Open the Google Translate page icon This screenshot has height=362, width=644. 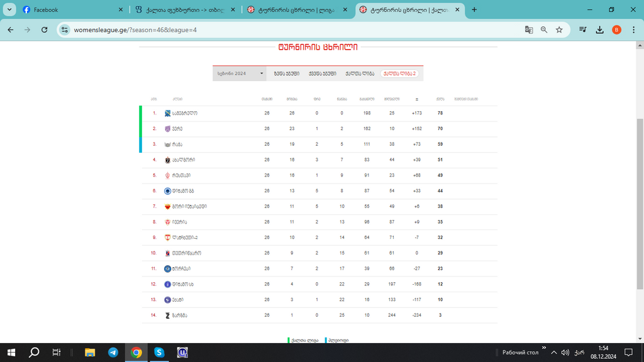(x=529, y=30)
